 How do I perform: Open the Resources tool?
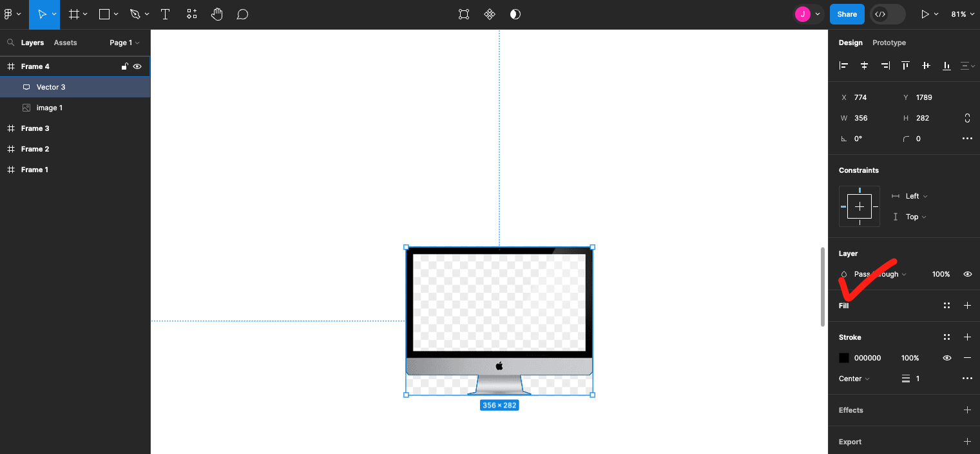[x=191, y=14]
